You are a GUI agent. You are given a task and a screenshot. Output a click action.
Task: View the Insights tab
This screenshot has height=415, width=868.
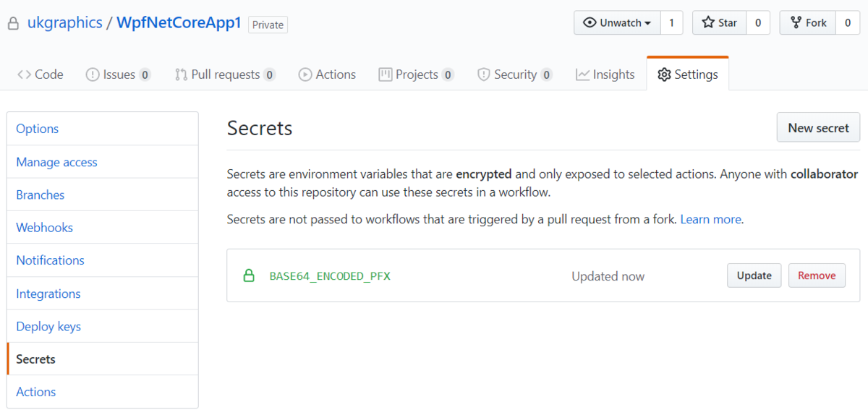pos(605,74)
